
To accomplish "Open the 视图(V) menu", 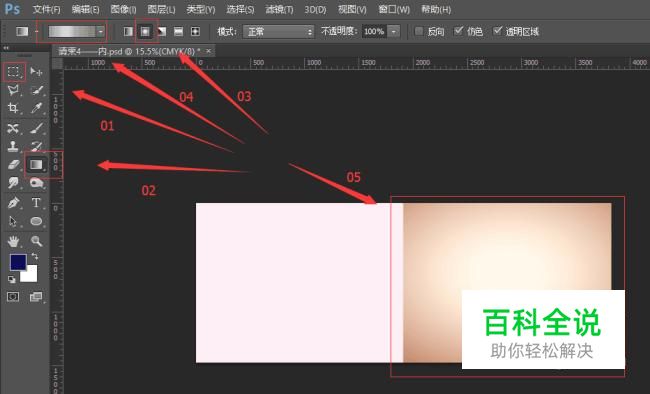I will (352, 9).
